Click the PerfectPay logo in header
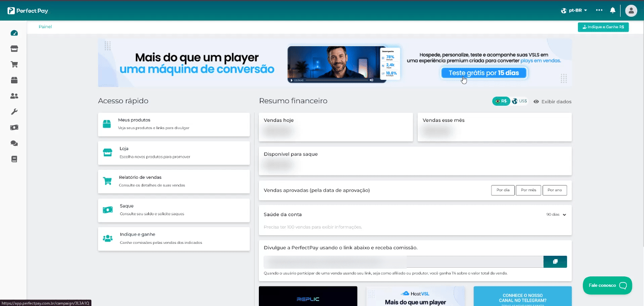 28,11
